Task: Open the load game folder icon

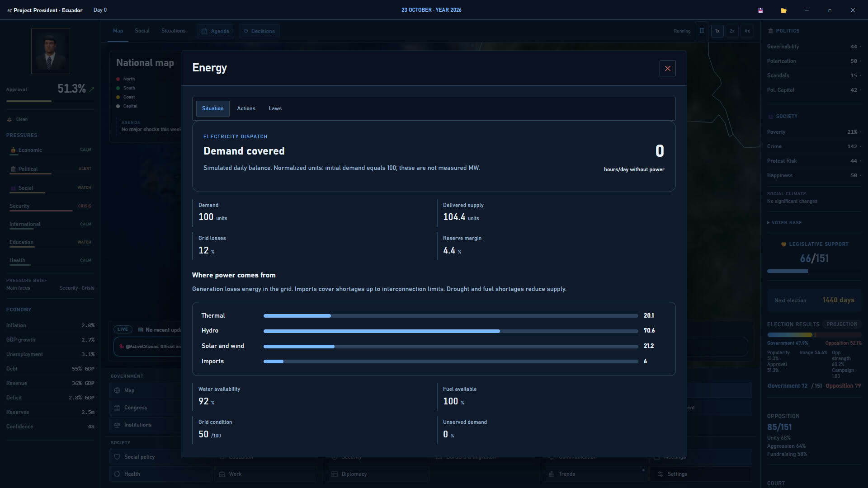Action: tap(783, 10)
